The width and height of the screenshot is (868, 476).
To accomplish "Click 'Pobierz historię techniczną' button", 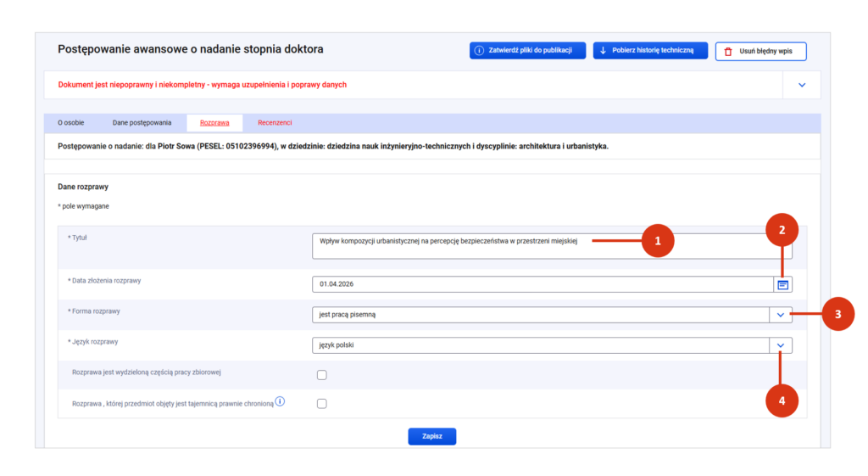I will pyautogui.click(x=650, y=51).
